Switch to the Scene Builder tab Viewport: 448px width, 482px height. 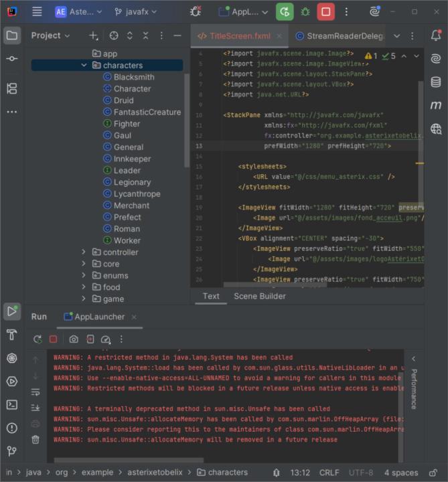pos(259,296)
